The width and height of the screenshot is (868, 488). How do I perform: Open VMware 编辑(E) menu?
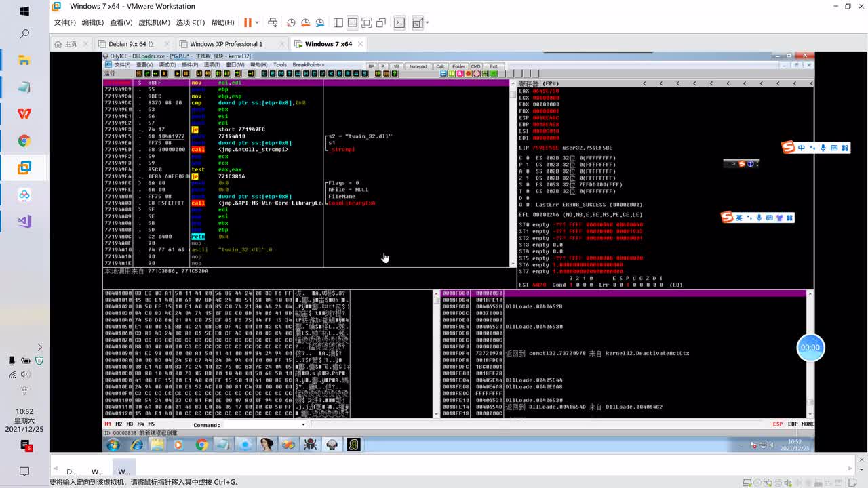(93, 22)
